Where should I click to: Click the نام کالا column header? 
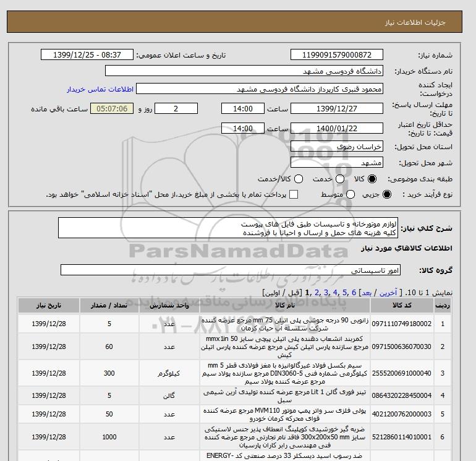pyautogui.click(x=285, y=306)
